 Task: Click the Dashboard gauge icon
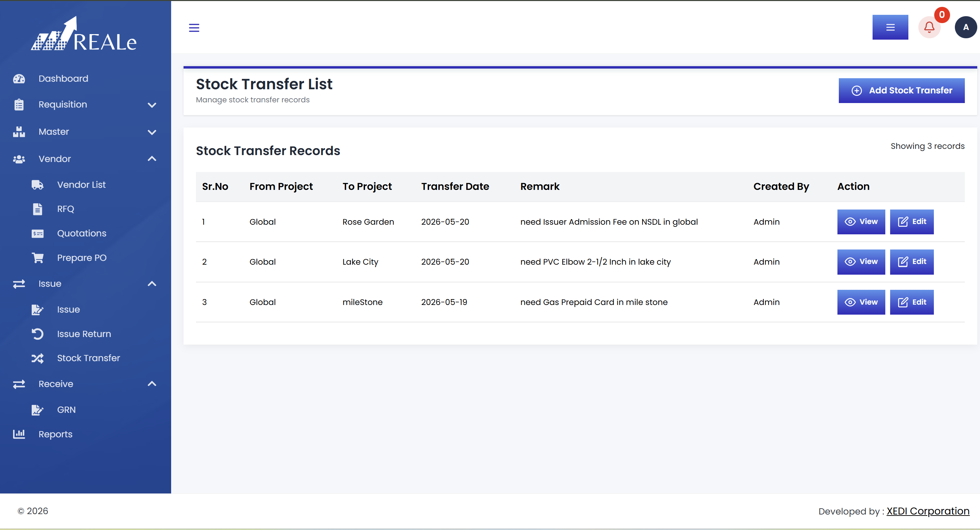click(19, 79)
